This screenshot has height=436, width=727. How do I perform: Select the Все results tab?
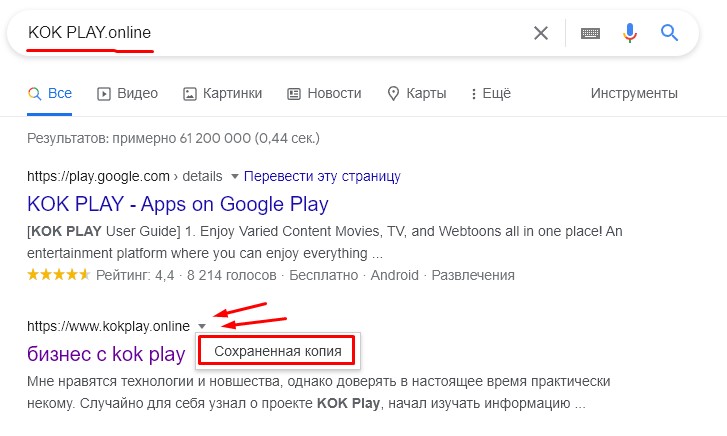[x=50, y=93]
